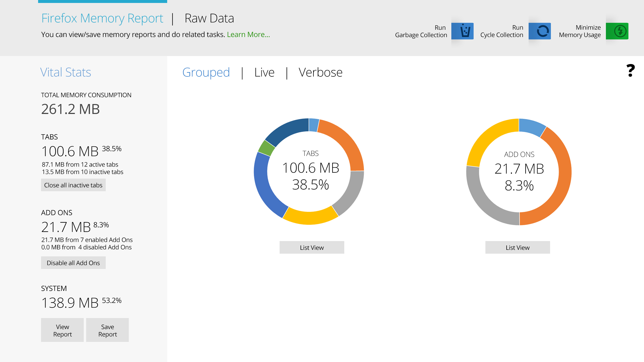The height and width of the screenshot is (362, 644).
Task: Select the Grouped view tab
Action: (206, 72)
